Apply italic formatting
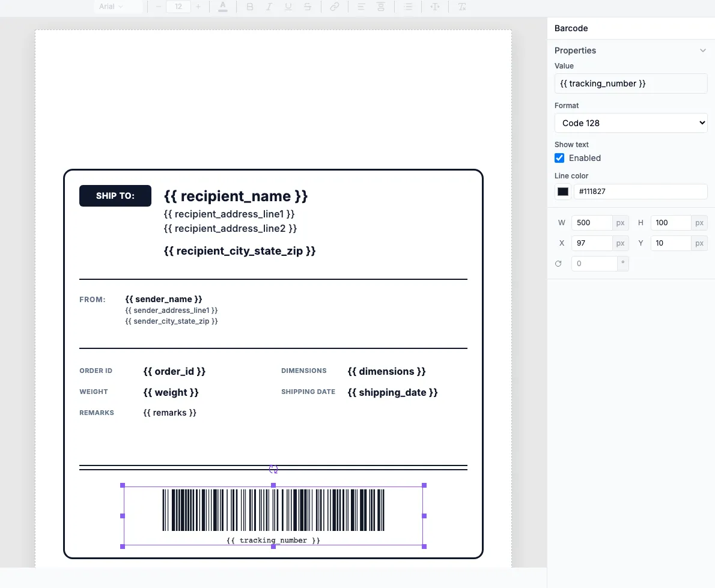The height and width of the screenshot is (588, 715). pyautogui.click(x=269, y=7)
